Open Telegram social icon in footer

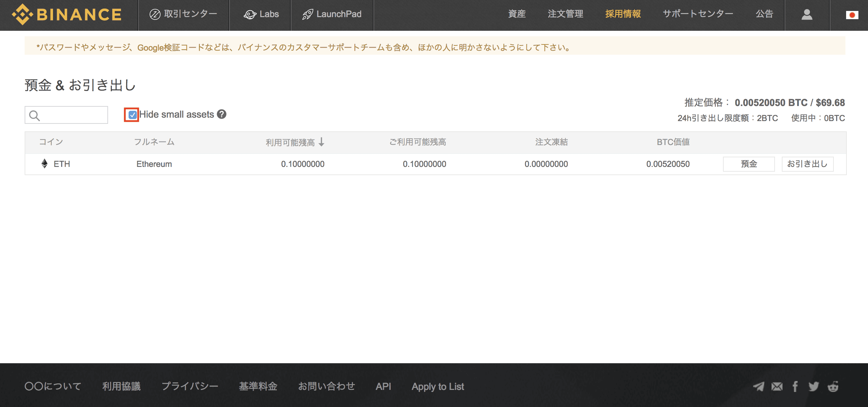click(758, 386)
